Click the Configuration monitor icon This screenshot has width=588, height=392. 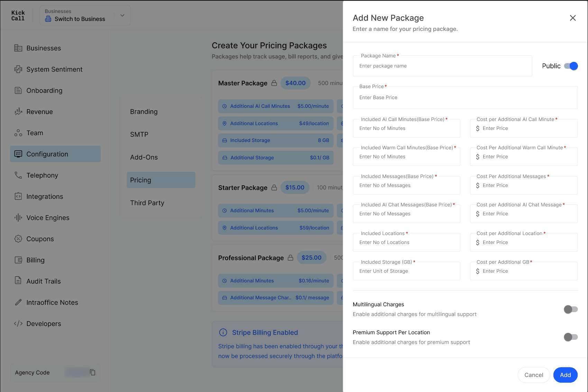pos(18,154)
